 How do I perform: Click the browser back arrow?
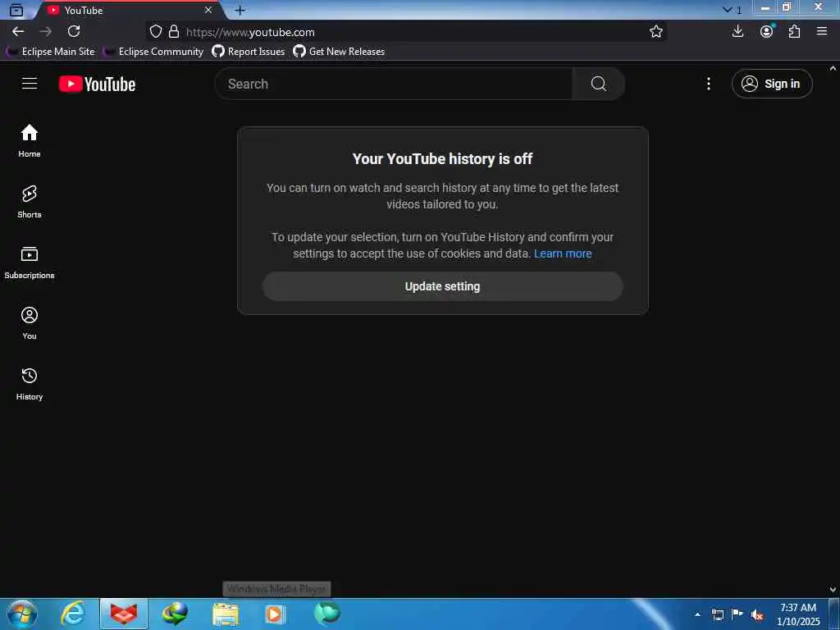pos(18,32)
